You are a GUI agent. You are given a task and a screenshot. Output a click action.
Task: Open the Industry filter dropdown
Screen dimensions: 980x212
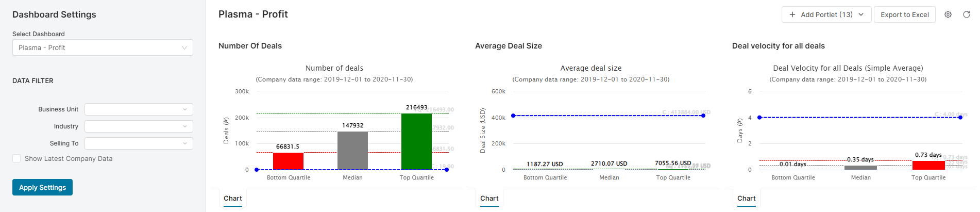click(139, 126)
